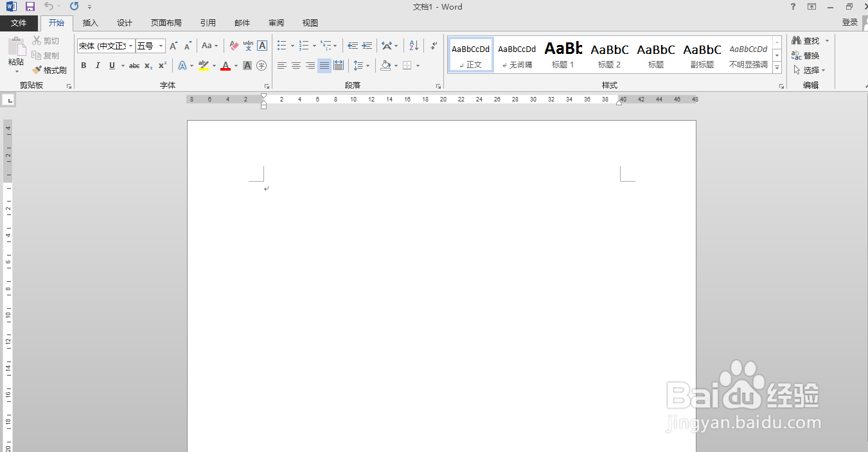Open the line spacing dropdown
Screen dimensions: 868x452
point(362,65)
